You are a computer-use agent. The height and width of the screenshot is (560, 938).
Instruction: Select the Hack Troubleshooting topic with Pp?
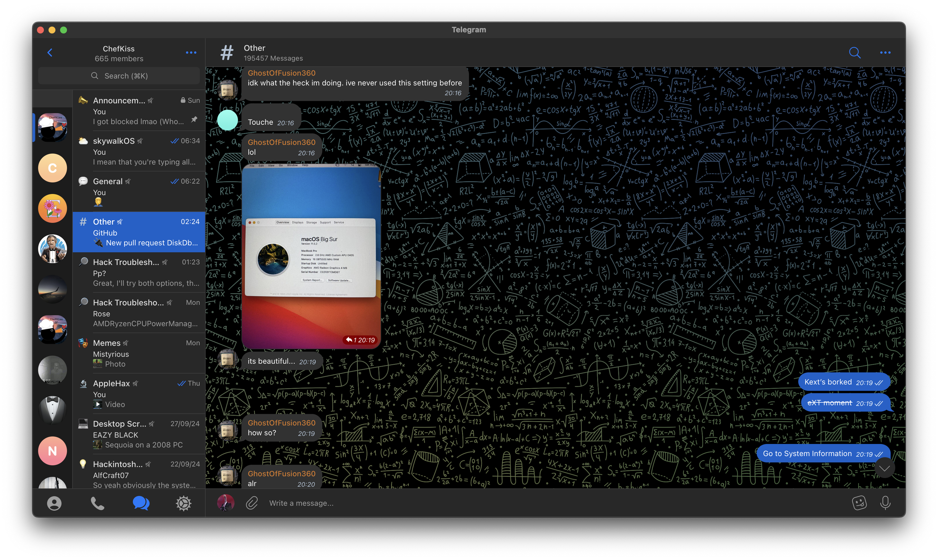(x=139, y=272)
